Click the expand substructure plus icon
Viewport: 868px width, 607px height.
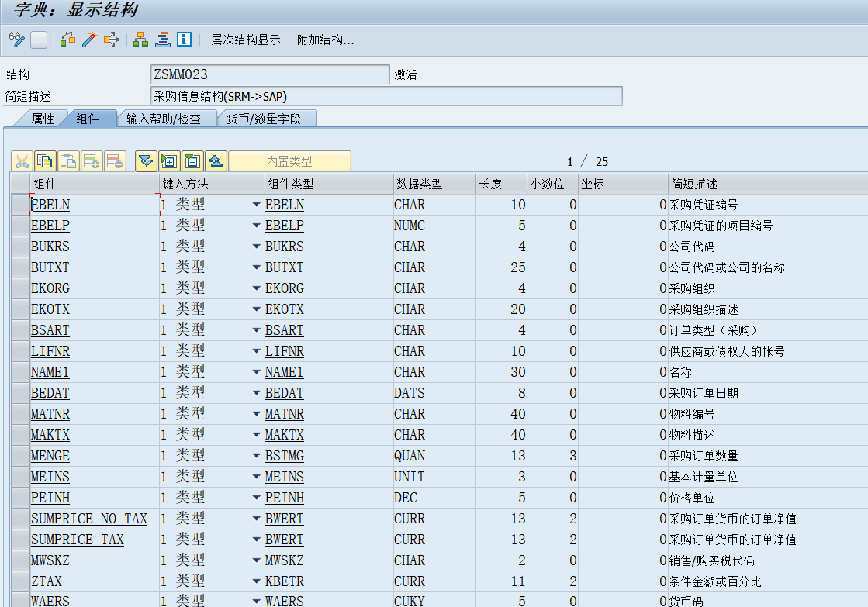click(169, 161)
